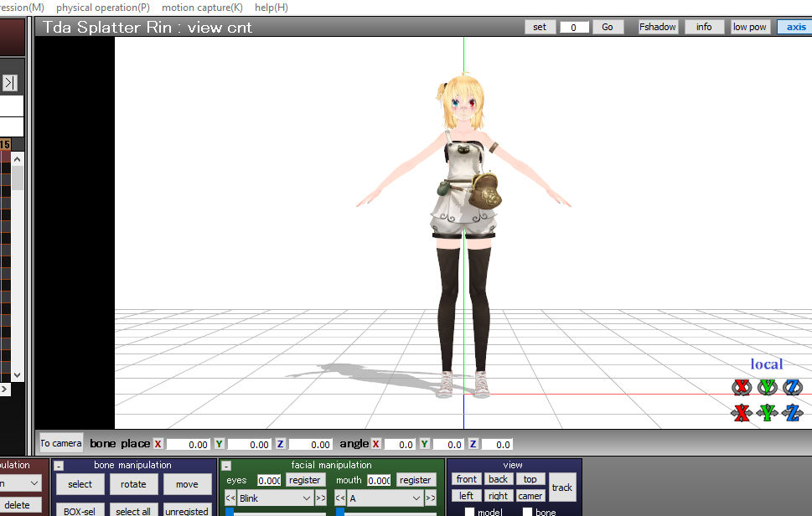Viewport: 812px width, 516px height.
Task: Click the timeline scroll up arrow
Action: click(17, 159)
